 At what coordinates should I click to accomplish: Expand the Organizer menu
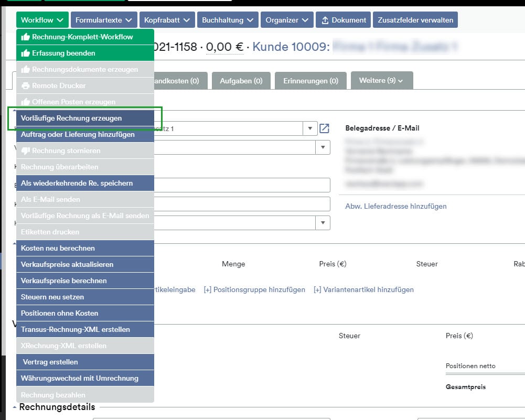(x=287, y=20)
